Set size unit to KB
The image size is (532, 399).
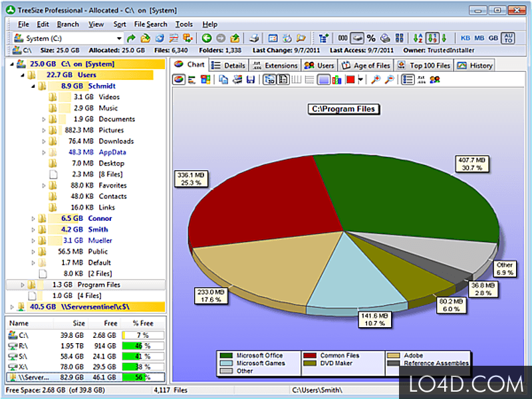tap(465, 38)
